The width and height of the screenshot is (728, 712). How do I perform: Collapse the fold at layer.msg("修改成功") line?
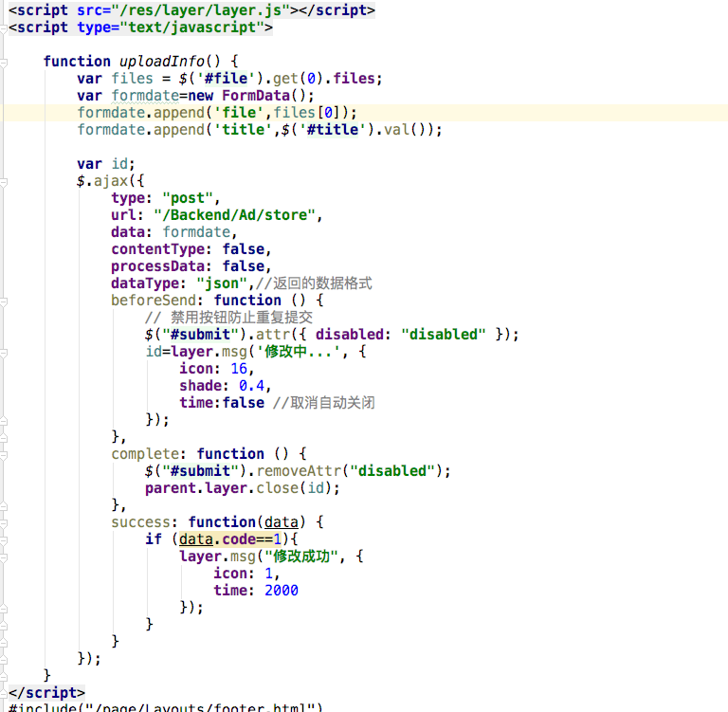[x=3, y=557]
